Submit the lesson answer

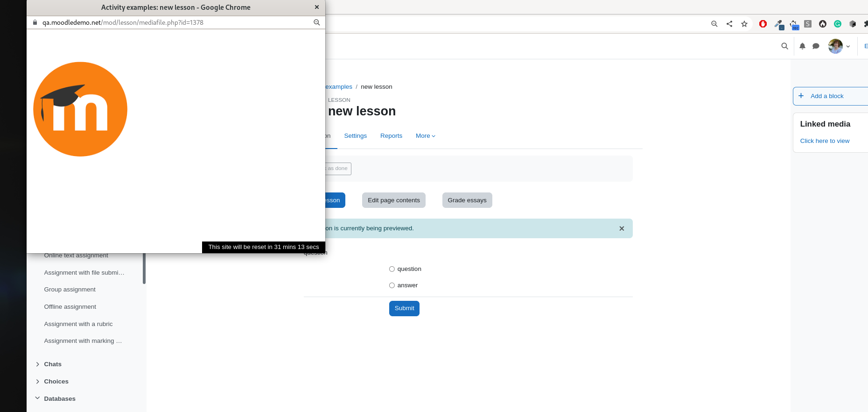tap(404, 308)
